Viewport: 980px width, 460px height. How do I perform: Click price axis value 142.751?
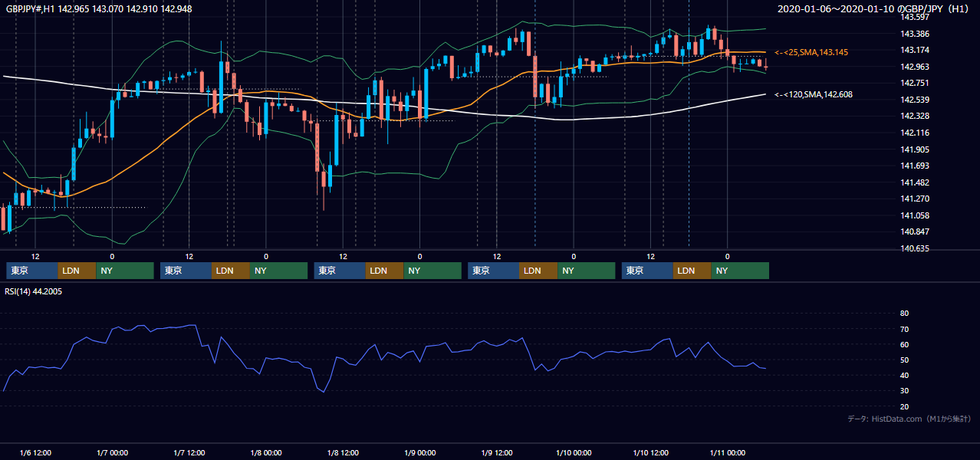coord(914,84)
